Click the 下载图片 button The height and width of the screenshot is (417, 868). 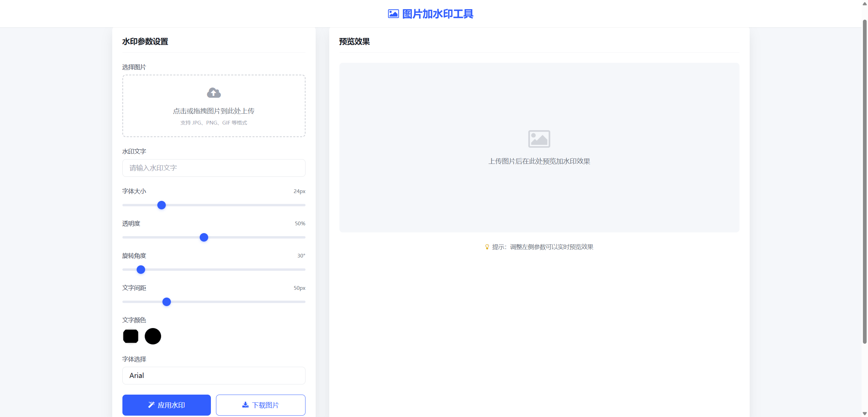[260, 405]
